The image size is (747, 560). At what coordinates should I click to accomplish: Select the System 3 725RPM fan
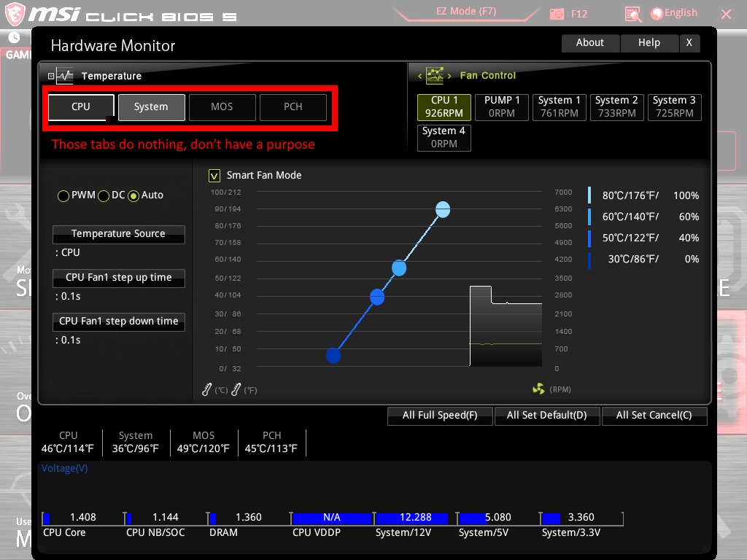[675, 106]
